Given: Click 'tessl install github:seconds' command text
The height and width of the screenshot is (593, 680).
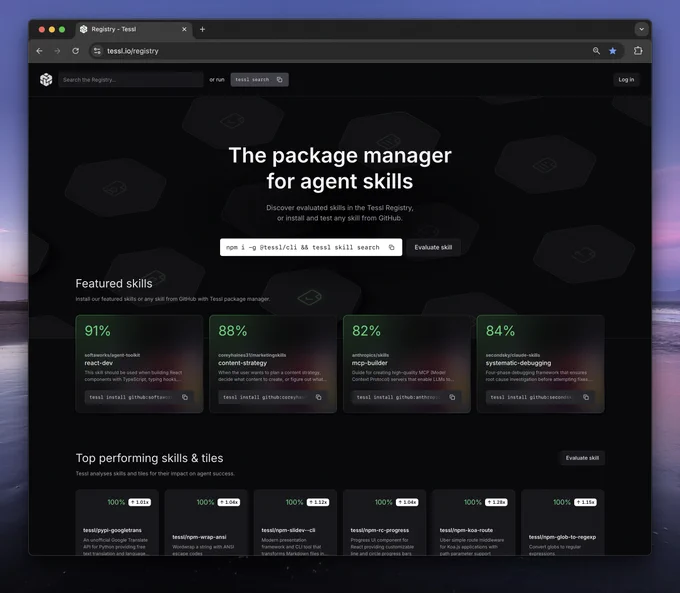Looking at the screenshot, I should click(x=531, y=397).
